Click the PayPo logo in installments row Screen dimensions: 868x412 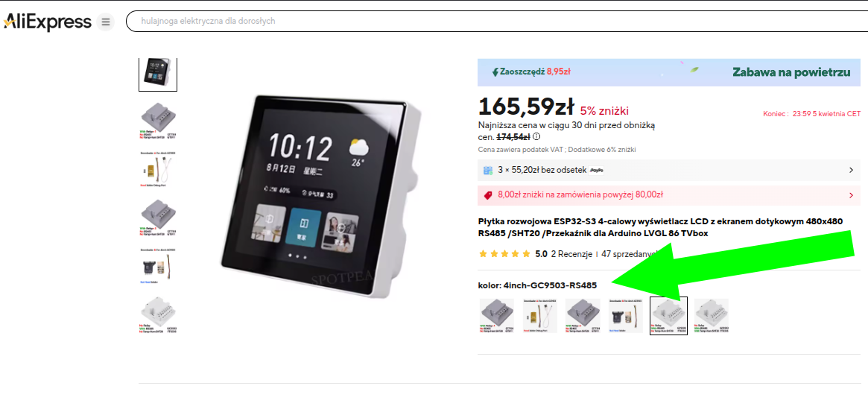tap(596, 171)
